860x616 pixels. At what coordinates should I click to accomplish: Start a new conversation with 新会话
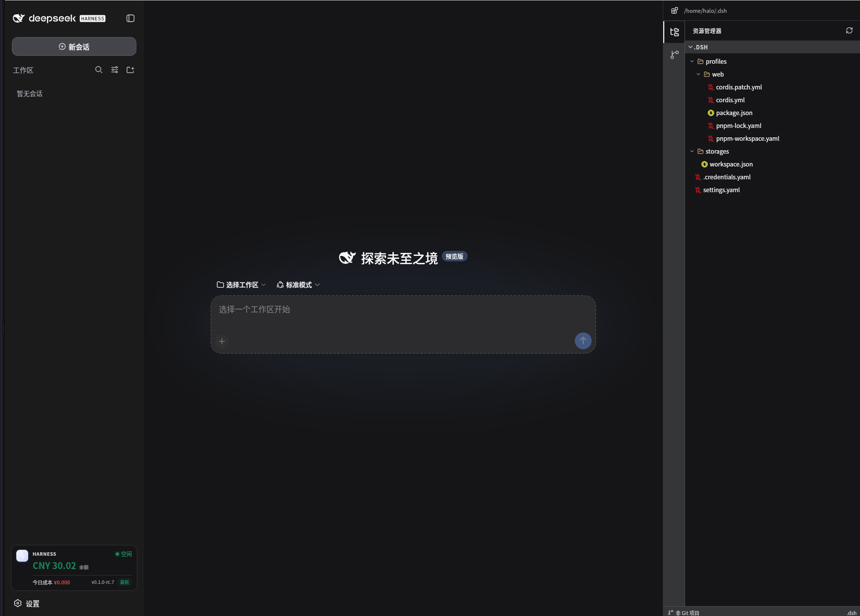click(74, 46)
